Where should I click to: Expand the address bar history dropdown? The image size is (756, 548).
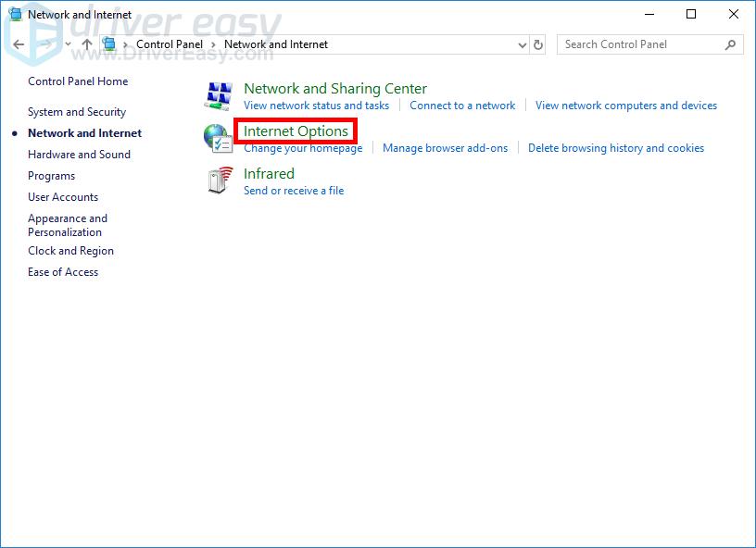tap(522, 44)
